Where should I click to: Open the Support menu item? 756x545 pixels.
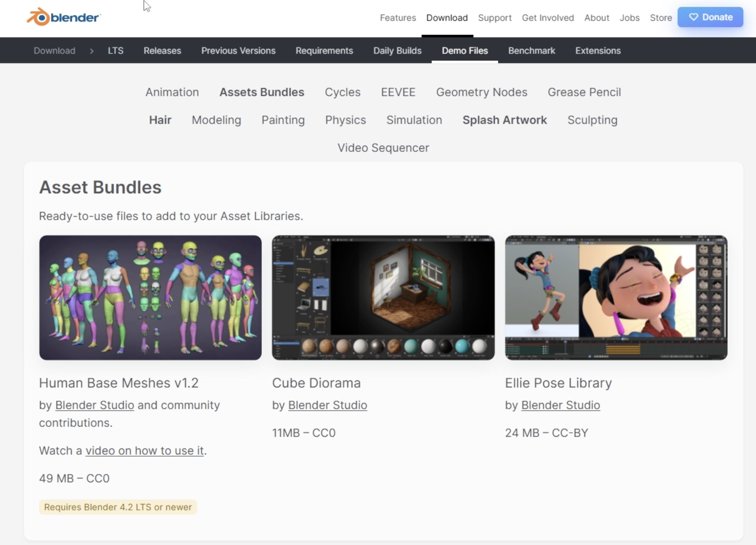pos(494,18)
